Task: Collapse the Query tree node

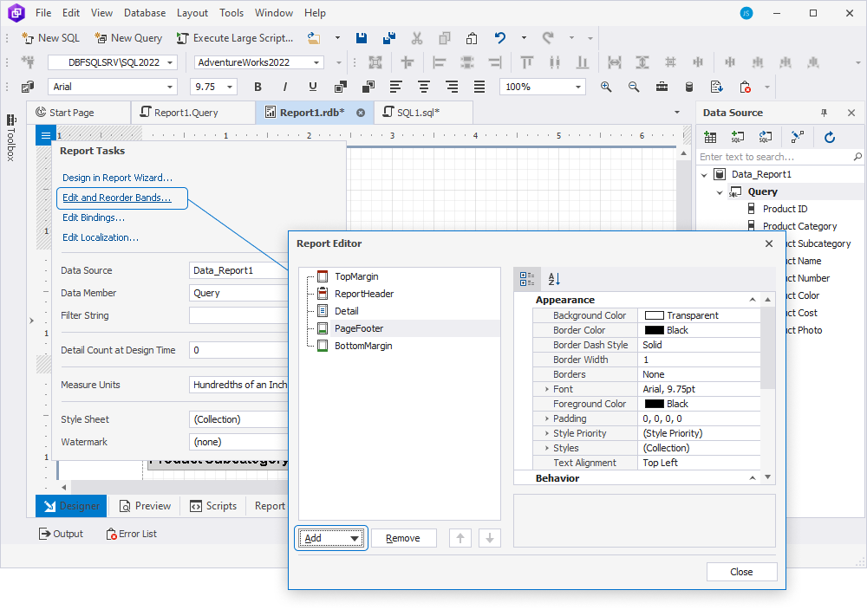Action: tap(720, 192)
